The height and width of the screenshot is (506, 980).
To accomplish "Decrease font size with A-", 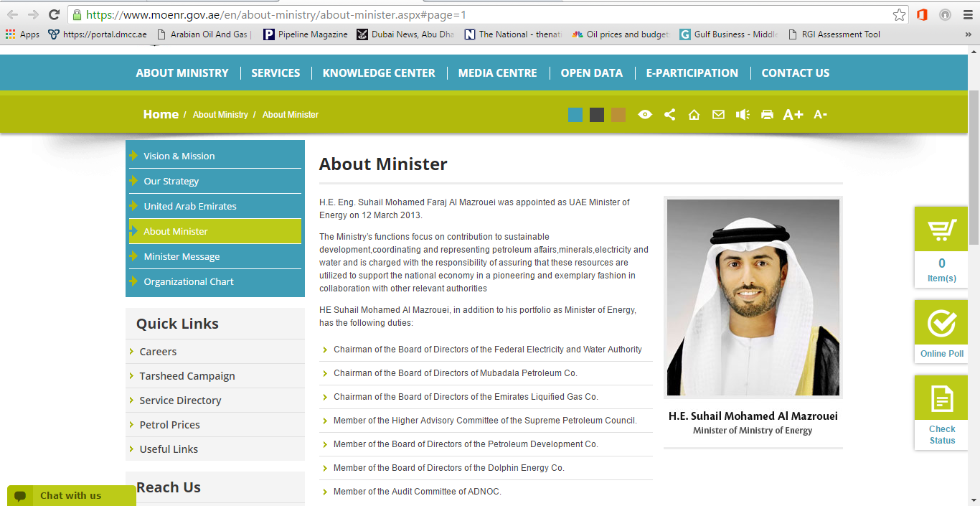I will [x=821, y=115].
